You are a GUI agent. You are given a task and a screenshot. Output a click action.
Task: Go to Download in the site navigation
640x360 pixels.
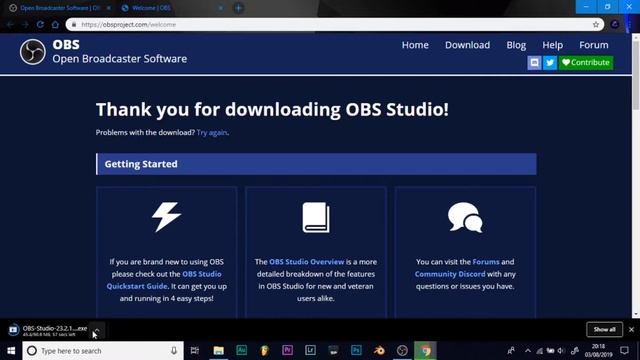[x=467, y=45]
